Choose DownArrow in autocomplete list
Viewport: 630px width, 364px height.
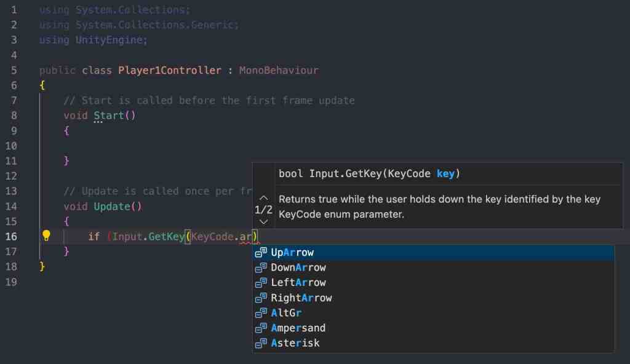tap(298, 268)
